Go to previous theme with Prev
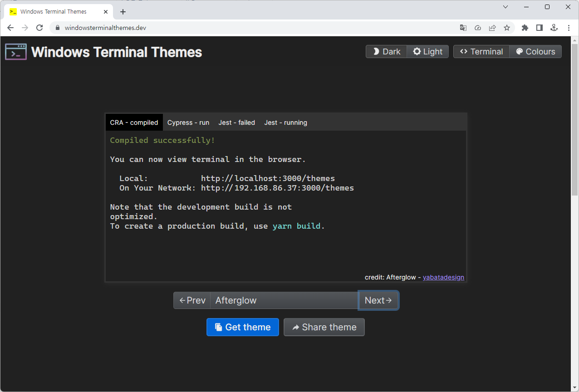The width and height of the screenshot is (579, 392). click(x=192, y=300)
